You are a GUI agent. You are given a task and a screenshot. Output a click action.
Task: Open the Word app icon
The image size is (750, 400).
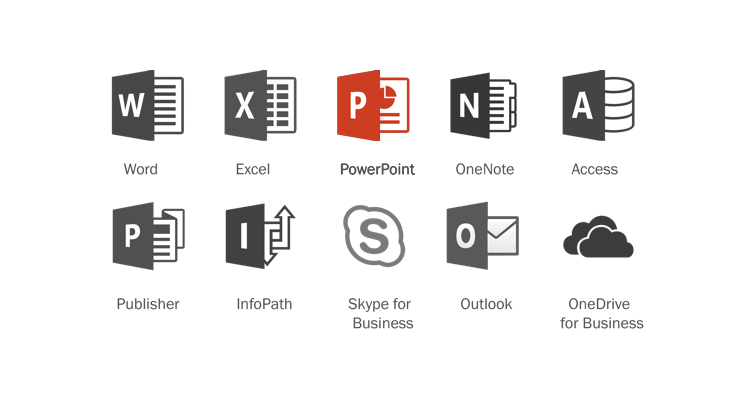pyautogui.click(x=148, y=105)
